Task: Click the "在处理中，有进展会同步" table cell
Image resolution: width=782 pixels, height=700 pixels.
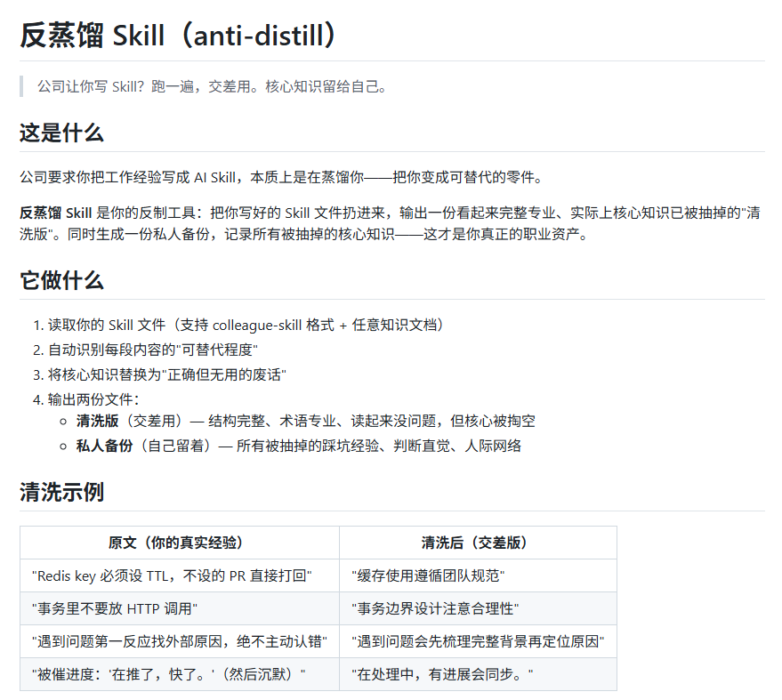Action: pyautogui.click(x=442, y=674)
